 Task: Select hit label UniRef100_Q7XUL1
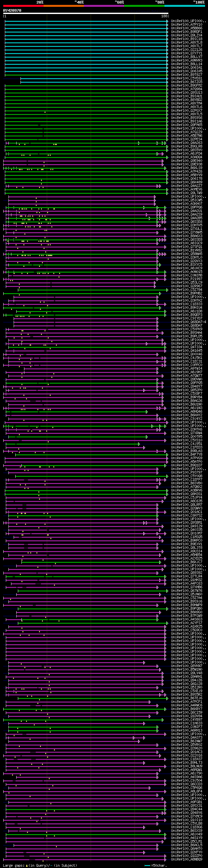[187, 229]
